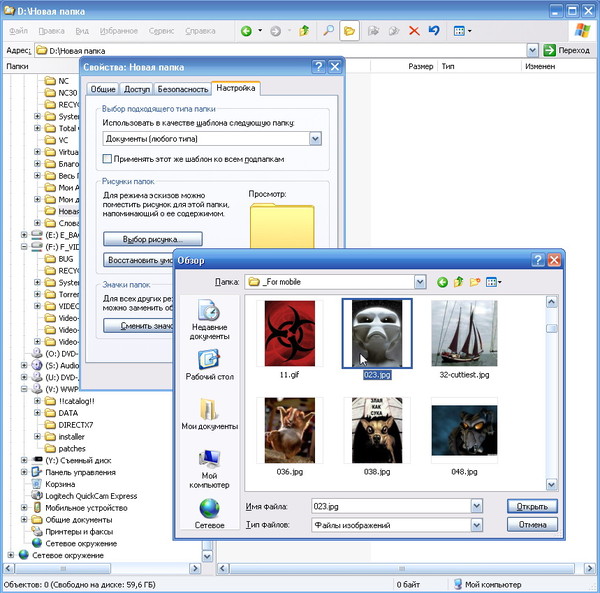Select the 11.gif biohazard thumbnail
600x593 pixels.
(290, 333)
